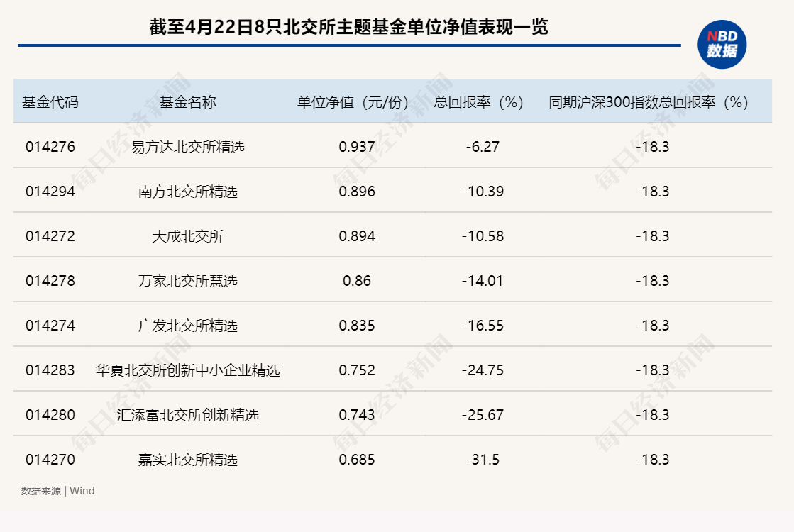
Task: Click the -18.3 cell in the 万家北交所慧选 row
Action: coord(653,280)
